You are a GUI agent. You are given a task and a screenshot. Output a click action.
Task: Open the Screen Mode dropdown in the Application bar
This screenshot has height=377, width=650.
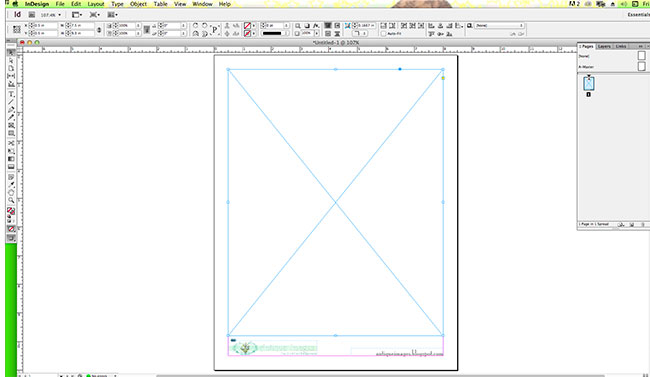pyautogui.click(x=95, y=15)
